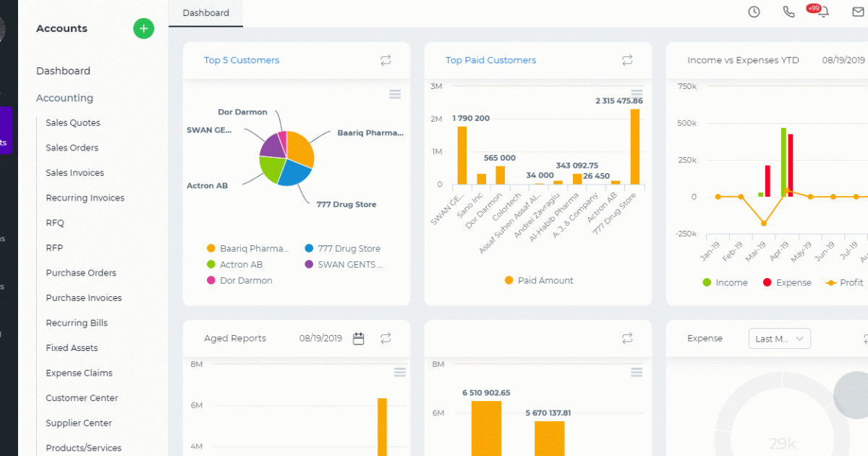Open Sales Orders
Screen dimensions: 868x456
[x=72, y=148]
